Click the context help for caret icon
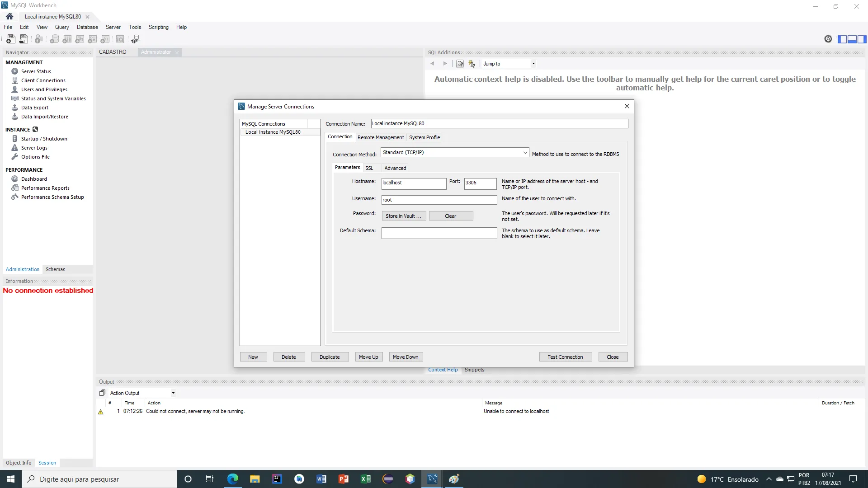Viewport: 868px width, 488px height. 460,64
